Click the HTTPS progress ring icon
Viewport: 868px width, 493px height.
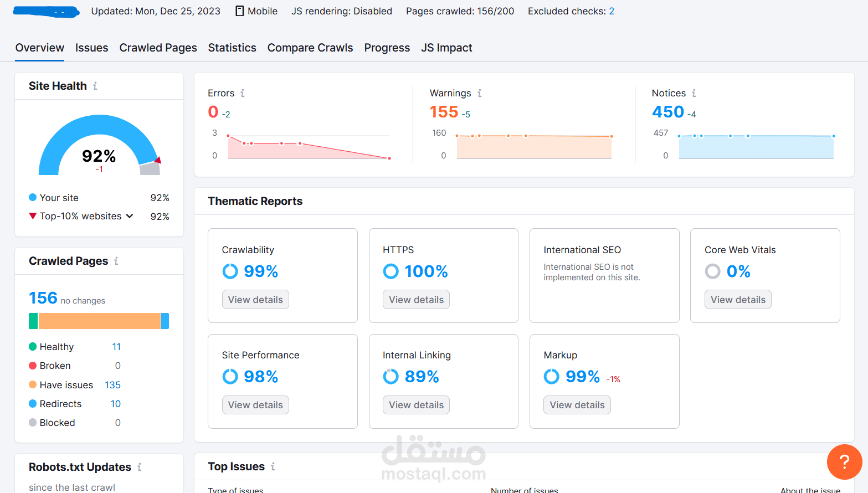(391, 271)
